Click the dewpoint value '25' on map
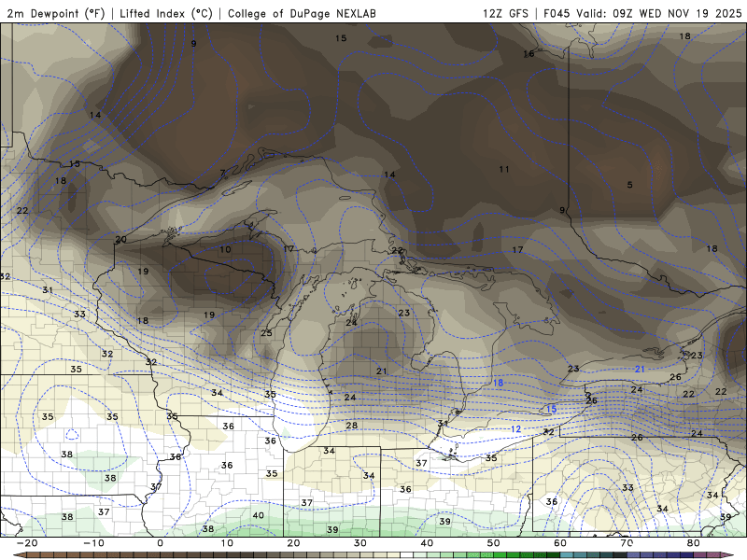The width and height of the screenshot is (747, 560). coord(266,333)
